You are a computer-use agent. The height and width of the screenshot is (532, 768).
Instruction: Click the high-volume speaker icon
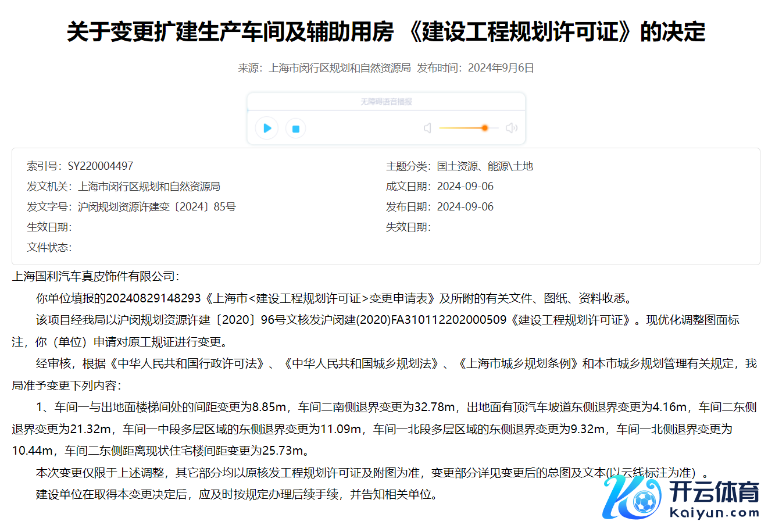point(511,128)
